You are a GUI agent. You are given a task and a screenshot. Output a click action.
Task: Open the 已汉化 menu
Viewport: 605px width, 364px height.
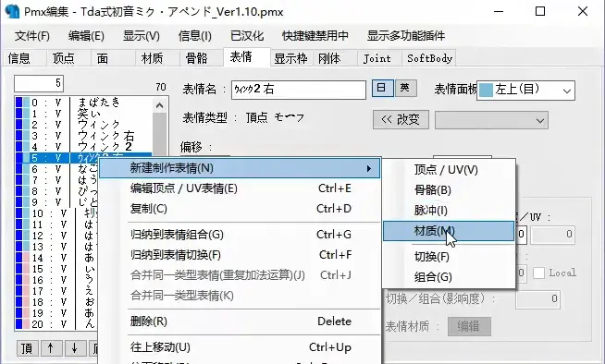coord(247,36)
